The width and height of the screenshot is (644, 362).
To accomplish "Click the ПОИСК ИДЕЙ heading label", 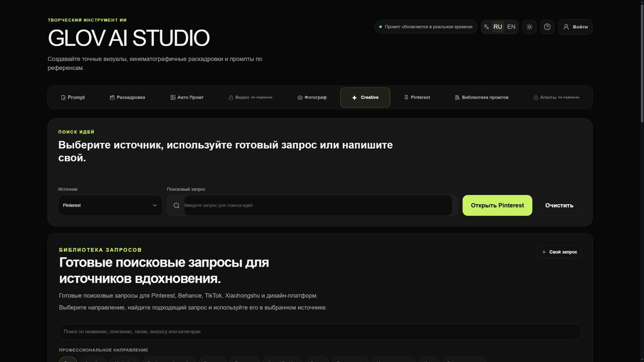I will (x=76, y=132).
